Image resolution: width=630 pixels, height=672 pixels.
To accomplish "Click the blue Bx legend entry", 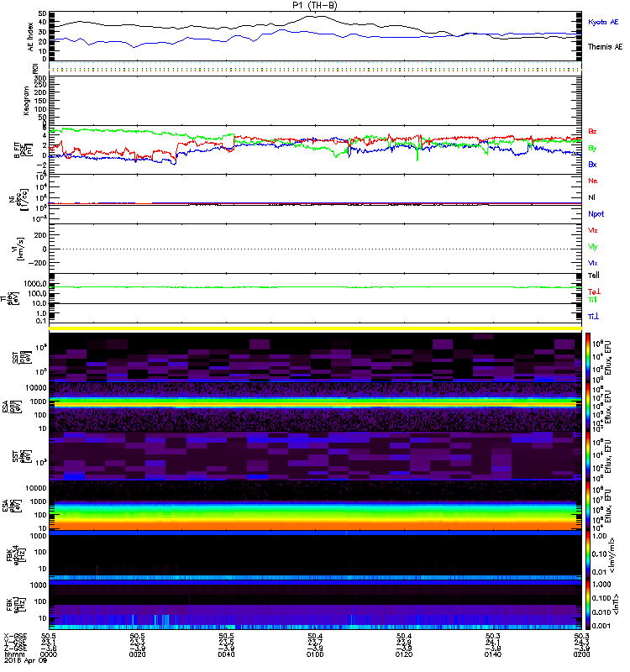I will coord(592,165).
